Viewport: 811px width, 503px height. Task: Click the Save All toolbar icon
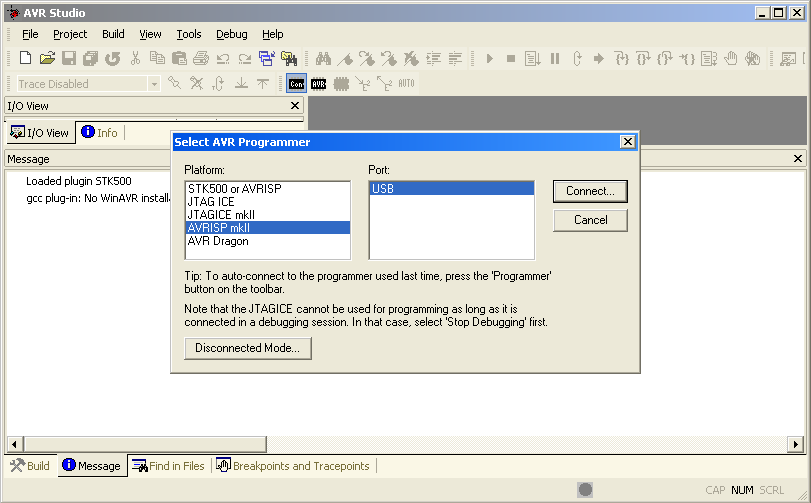(x=91, y=58)
